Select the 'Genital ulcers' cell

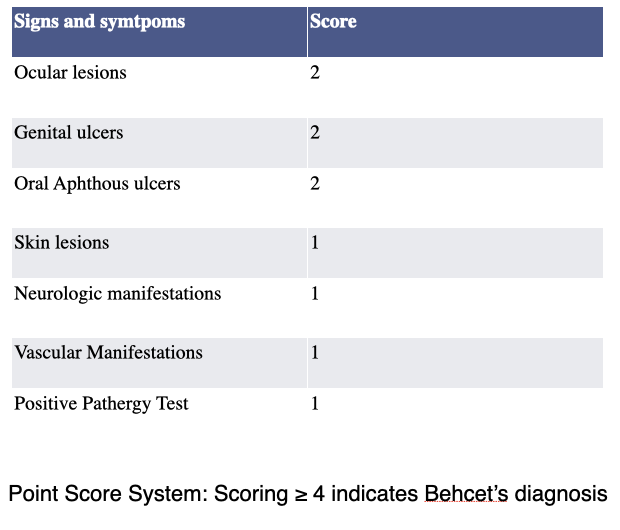coord(69,132)
